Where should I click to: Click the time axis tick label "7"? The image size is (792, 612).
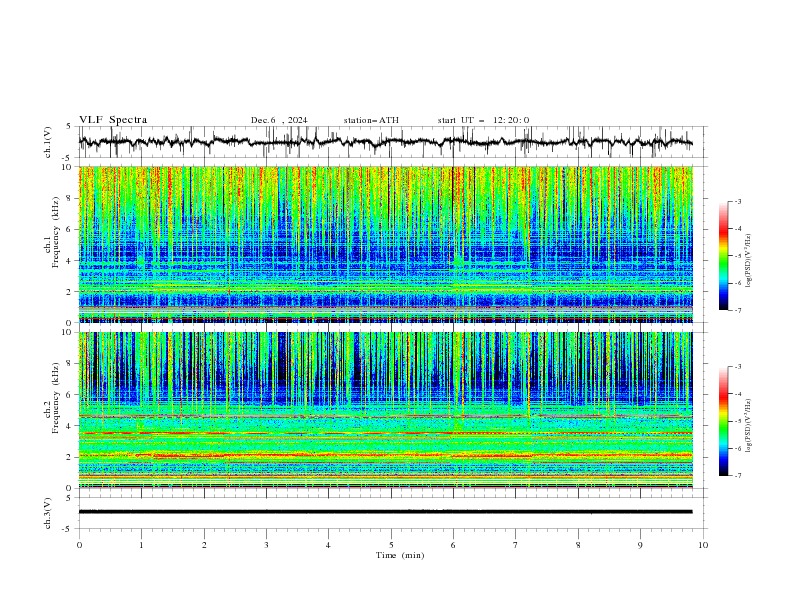(x=516, y=545)
